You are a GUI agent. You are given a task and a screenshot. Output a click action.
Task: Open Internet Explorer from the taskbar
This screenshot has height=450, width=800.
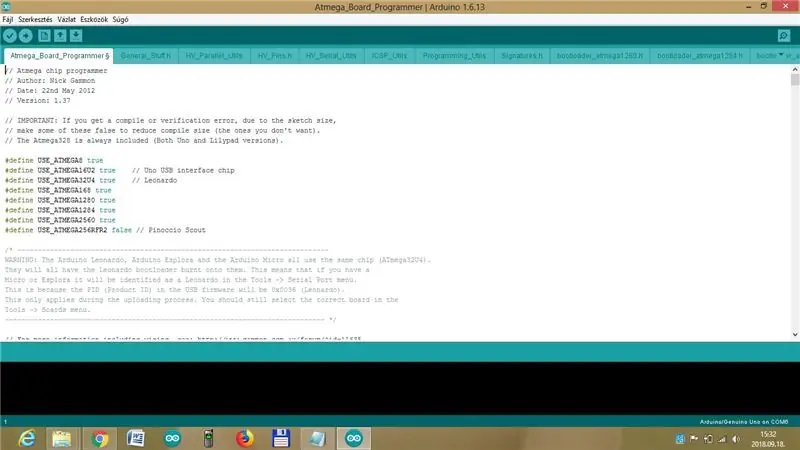(x=27, y=438)
